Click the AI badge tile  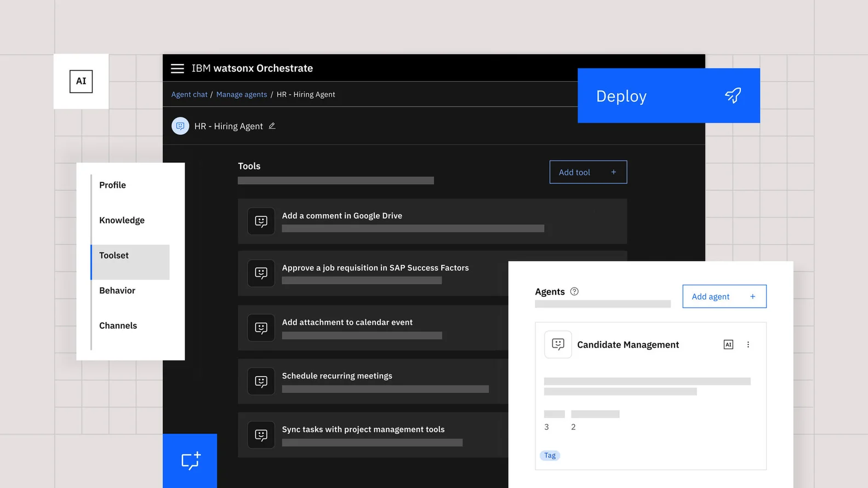(x=81, y=82)
